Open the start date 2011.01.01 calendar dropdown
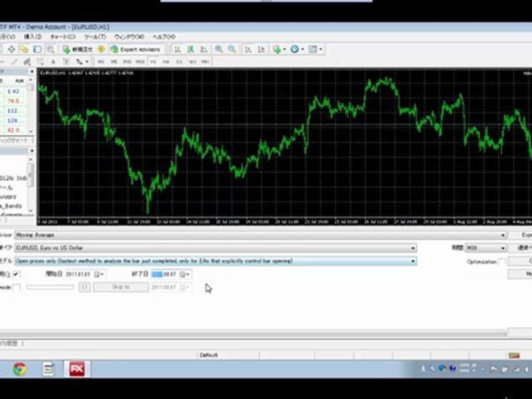Screen dimensions: 532x399 click(99, 274)
